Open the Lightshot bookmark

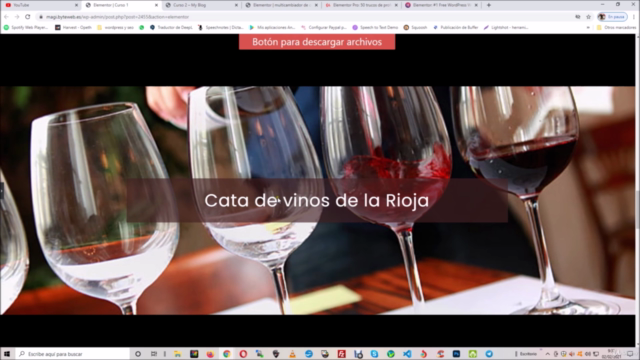[506, 27]
